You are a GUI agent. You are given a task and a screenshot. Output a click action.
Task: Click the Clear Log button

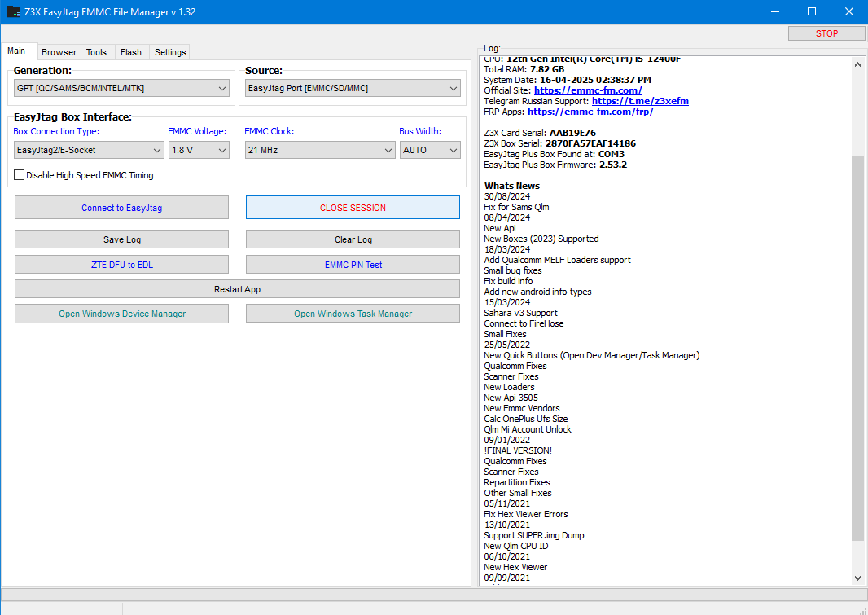point(353,239)
